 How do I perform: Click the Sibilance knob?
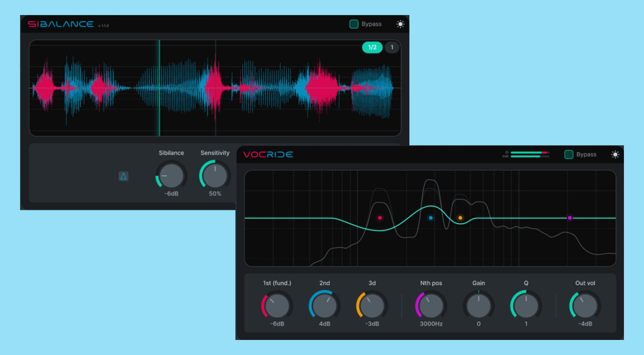171,175
